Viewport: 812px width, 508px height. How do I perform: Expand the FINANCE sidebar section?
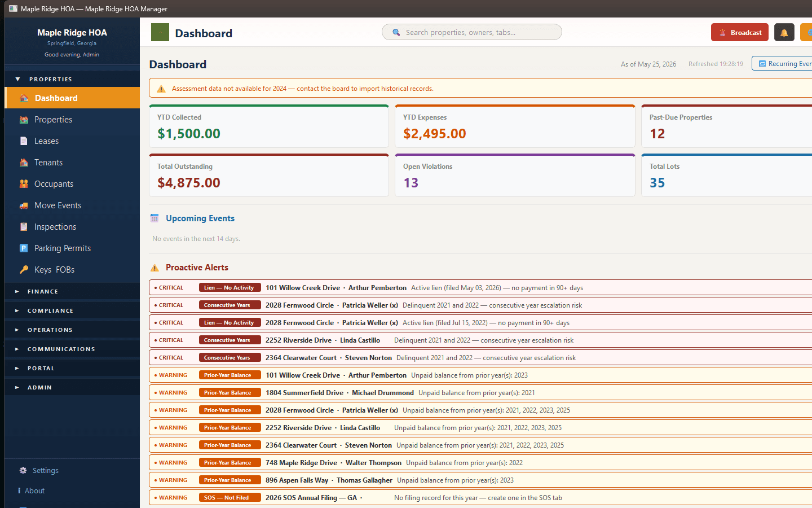[x=72, y=291]
